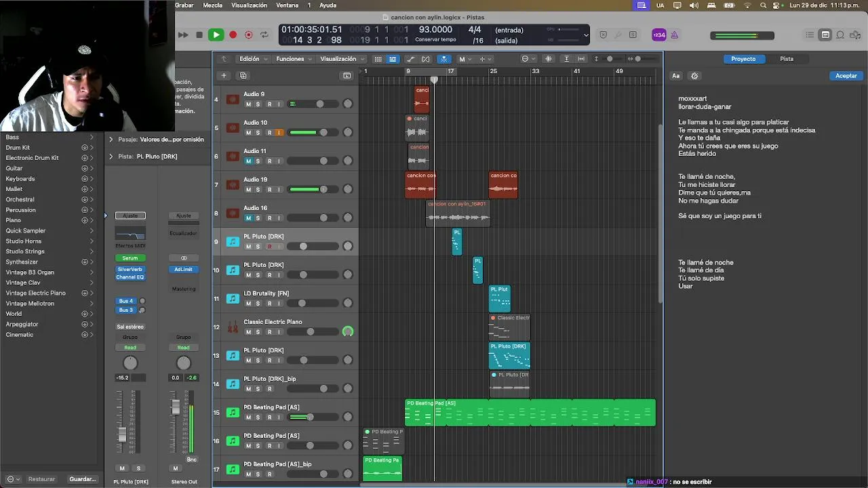Toggle record enable on track 9 PL Pluto
The image size is (868, 488).
pyautogui.click(x=269, y=247)
